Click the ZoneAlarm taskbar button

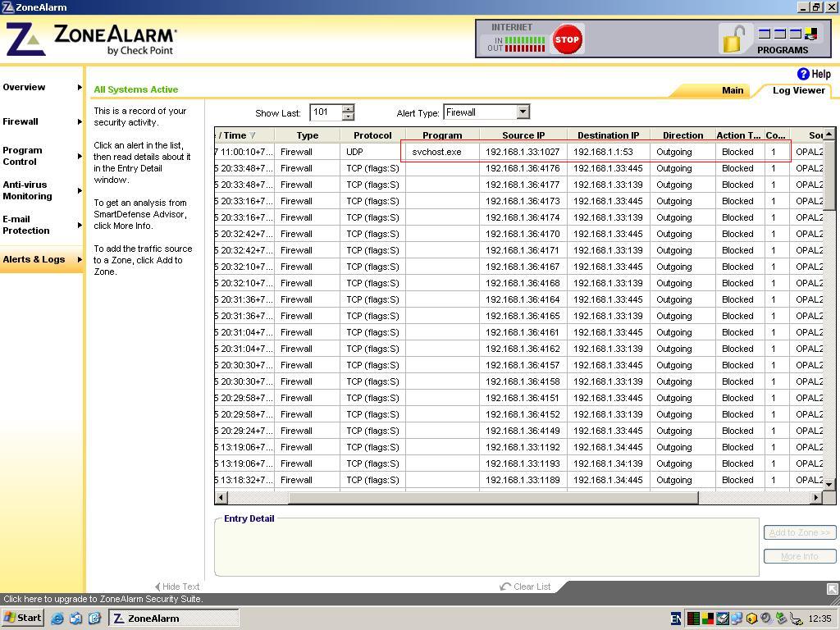tap(174, 619)
